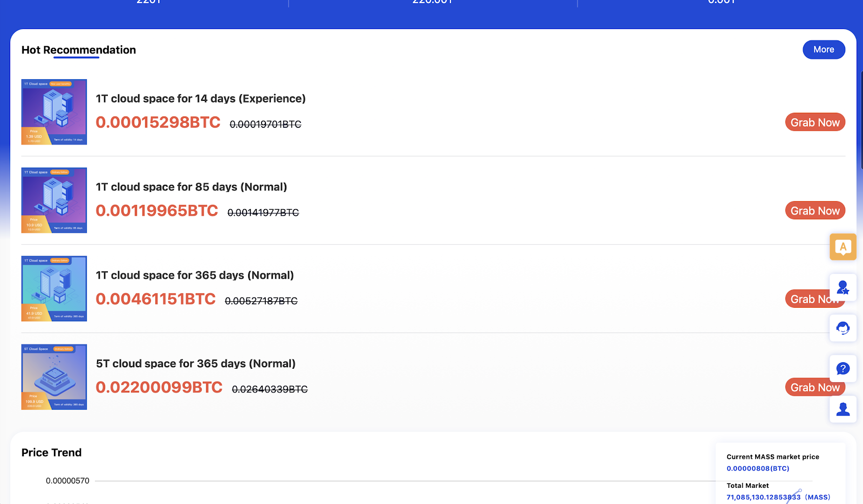Grab the 14 days Experience plan

click(x=814, y=122)
